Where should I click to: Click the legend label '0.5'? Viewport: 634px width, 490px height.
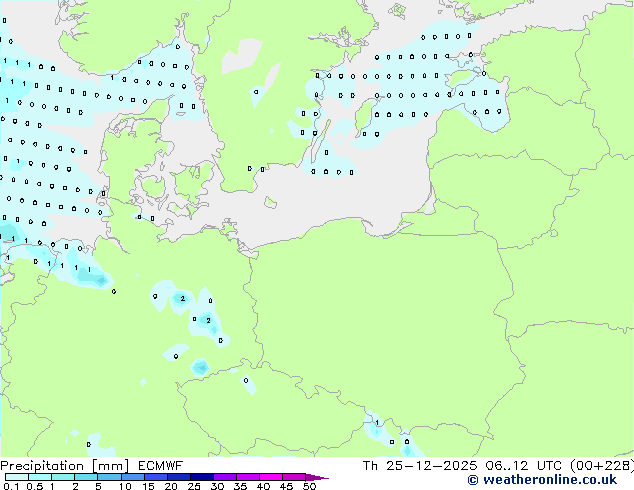coord(34,486)
